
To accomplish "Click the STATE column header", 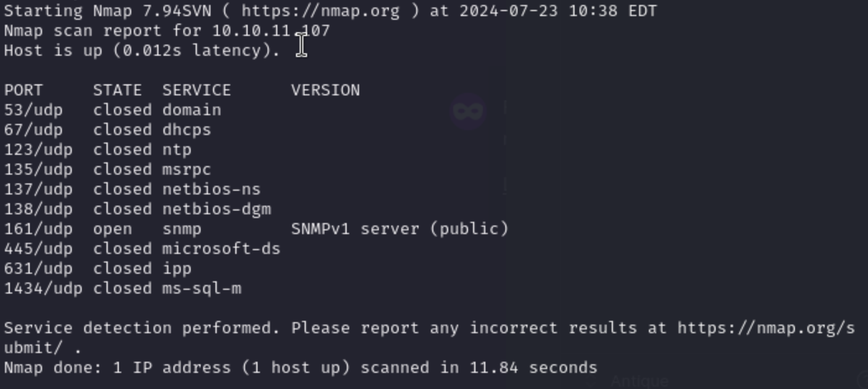I will point(117,90).
